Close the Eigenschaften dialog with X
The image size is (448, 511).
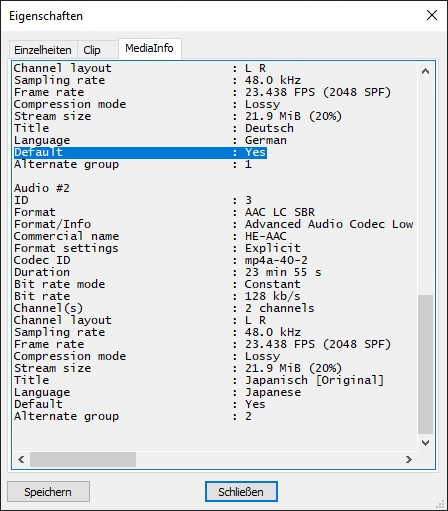point(432,15)
